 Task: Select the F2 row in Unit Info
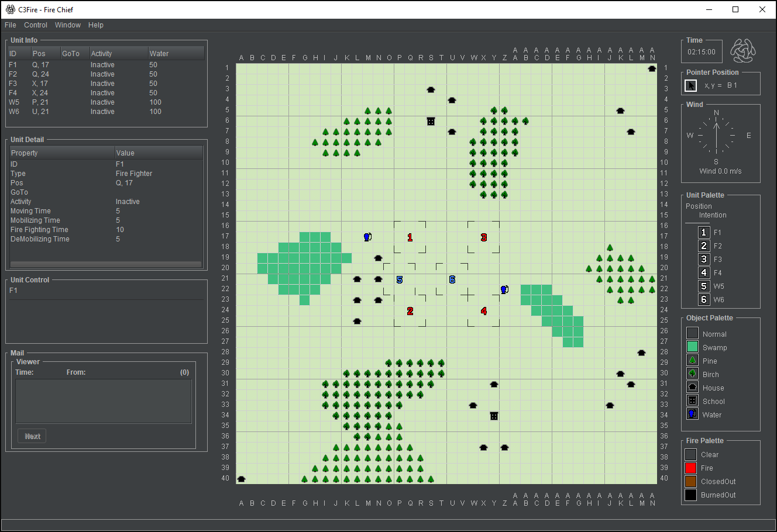click(106, 74)
